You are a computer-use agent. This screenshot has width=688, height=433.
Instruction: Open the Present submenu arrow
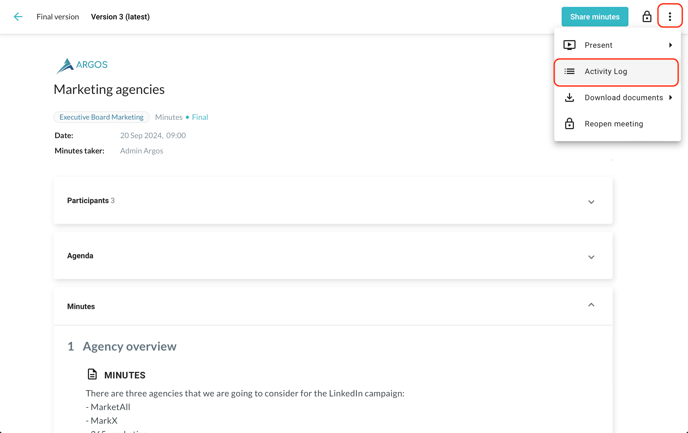click(x=670, y=45)
